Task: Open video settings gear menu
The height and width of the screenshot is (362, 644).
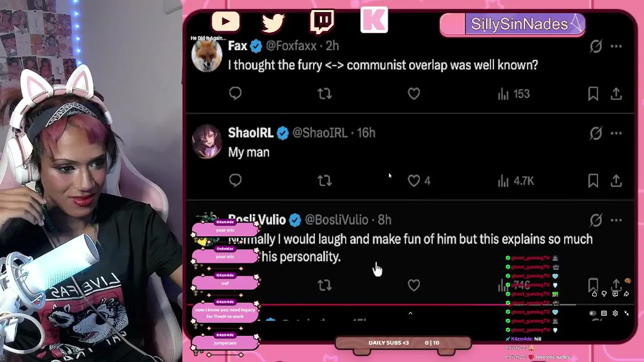Action: (x=615, y=313)
